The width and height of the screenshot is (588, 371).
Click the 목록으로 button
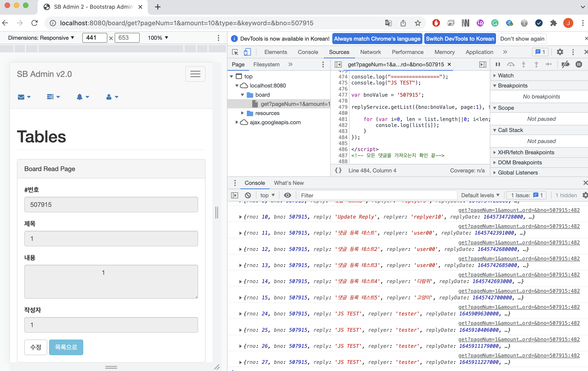click(x=66, y=347)
